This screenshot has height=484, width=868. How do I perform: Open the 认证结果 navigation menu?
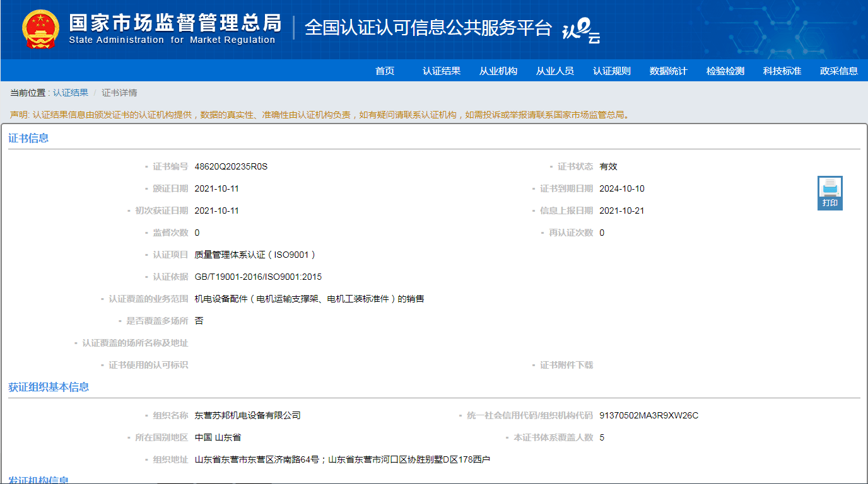(x=442, y=71)
